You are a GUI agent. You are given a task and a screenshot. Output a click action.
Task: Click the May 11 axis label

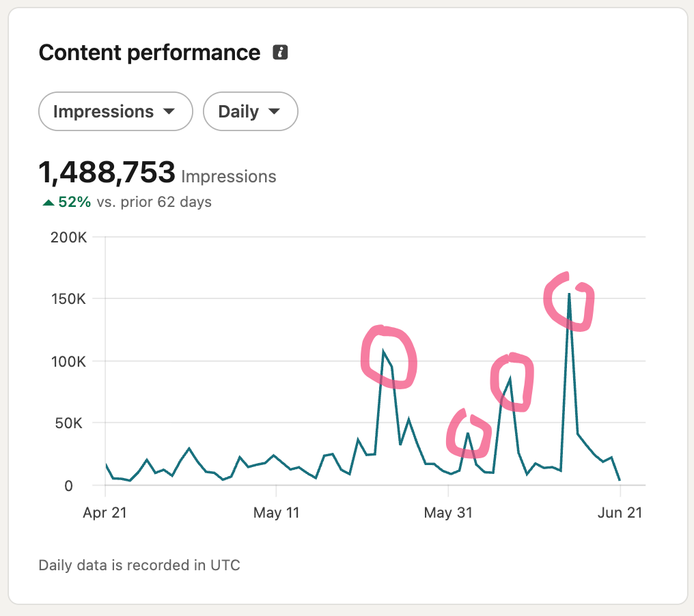[x=277, y=512]
